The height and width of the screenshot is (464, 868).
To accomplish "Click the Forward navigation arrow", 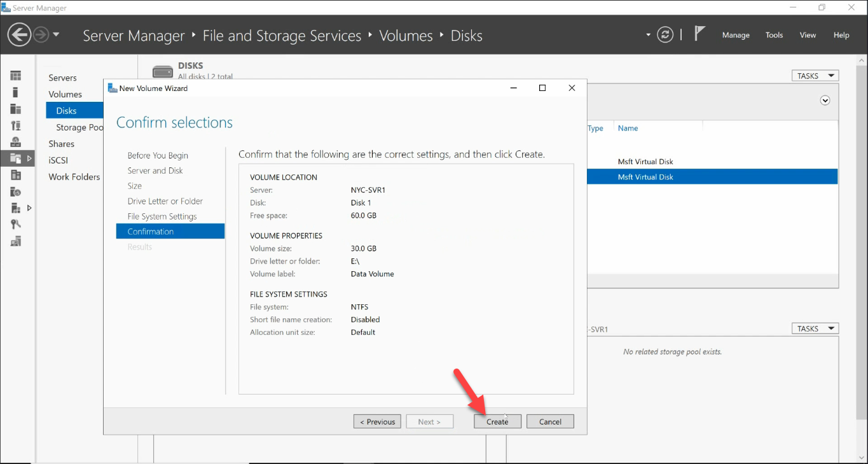I will 41,34.
